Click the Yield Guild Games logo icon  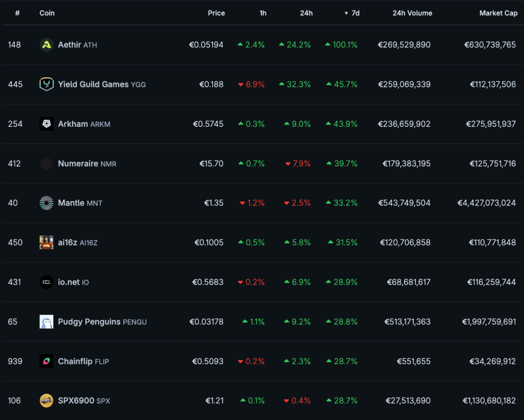(47, 84)
